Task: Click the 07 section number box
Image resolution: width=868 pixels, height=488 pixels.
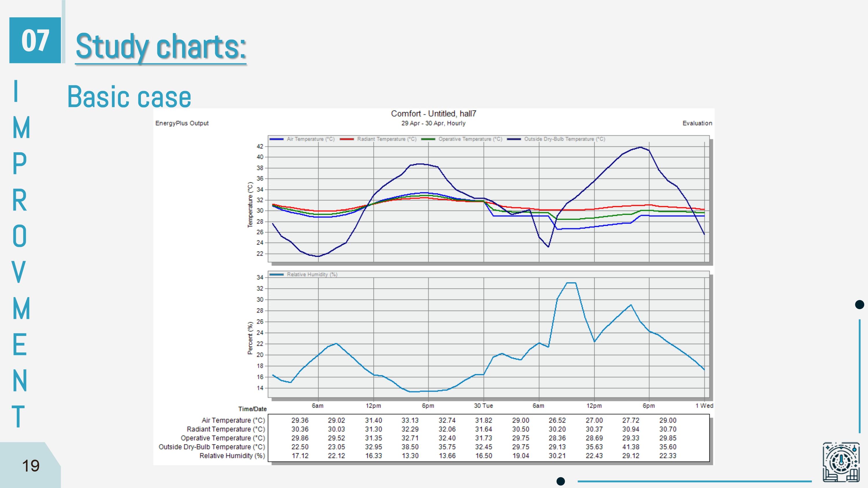Action: (35, 40)
